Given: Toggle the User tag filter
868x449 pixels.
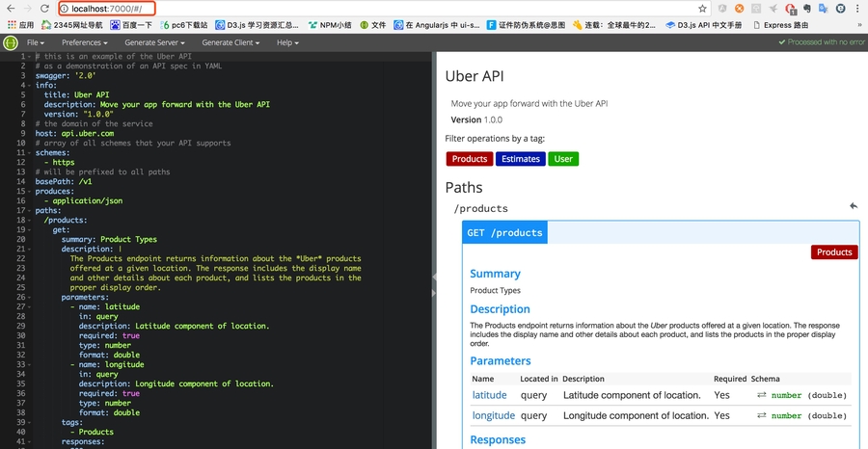Looking at the screenshot, I should (563, 159).
